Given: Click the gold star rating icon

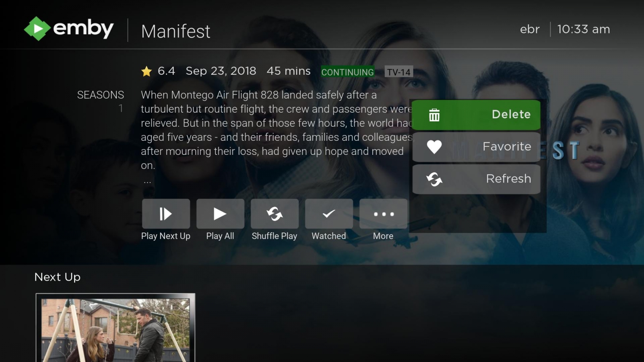Looking at the screenshot, I should click(147, 72).
